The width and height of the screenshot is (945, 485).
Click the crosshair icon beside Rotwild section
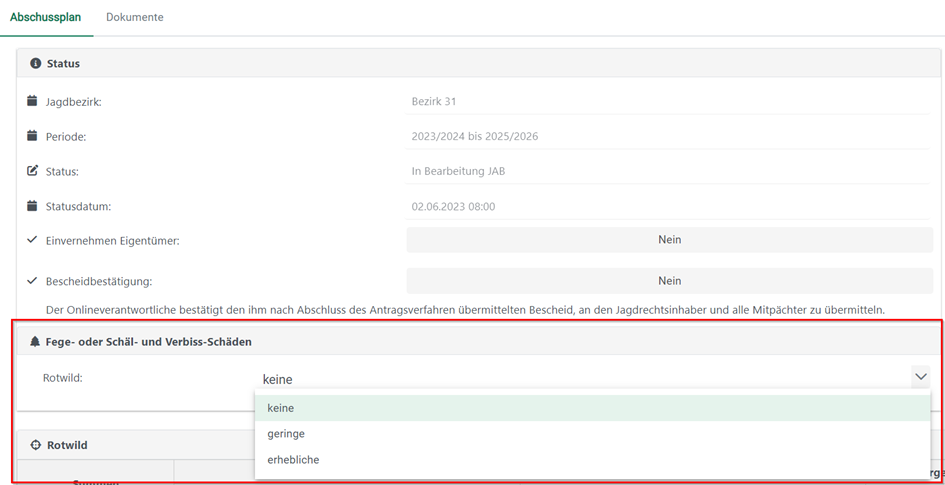click(35, 445)
